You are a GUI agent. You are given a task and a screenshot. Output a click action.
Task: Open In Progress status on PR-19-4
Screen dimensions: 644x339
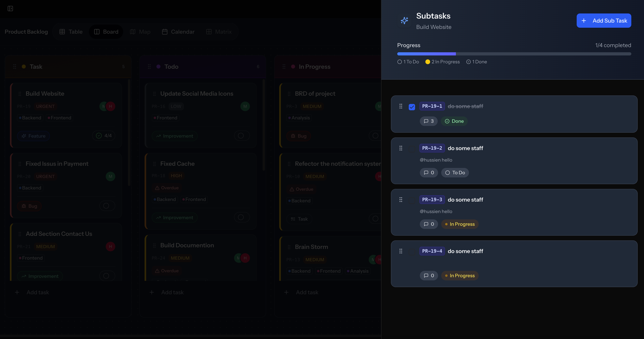(x=459, y=275)
